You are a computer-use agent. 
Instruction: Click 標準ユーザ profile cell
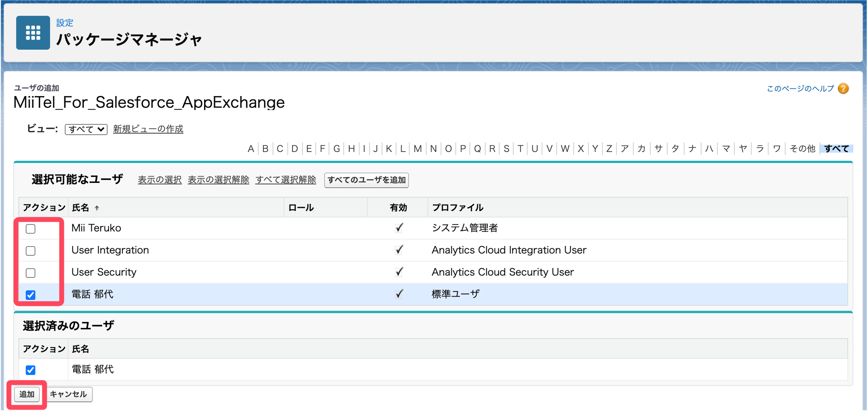click(x=456, y=294)
